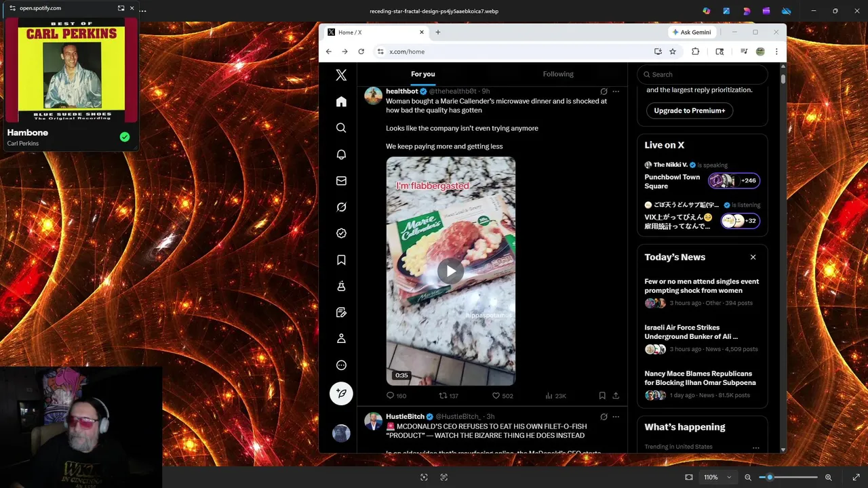This screenshot has height=488, width=868.
Task: Click the X search input field
Action: coord(703,75)
